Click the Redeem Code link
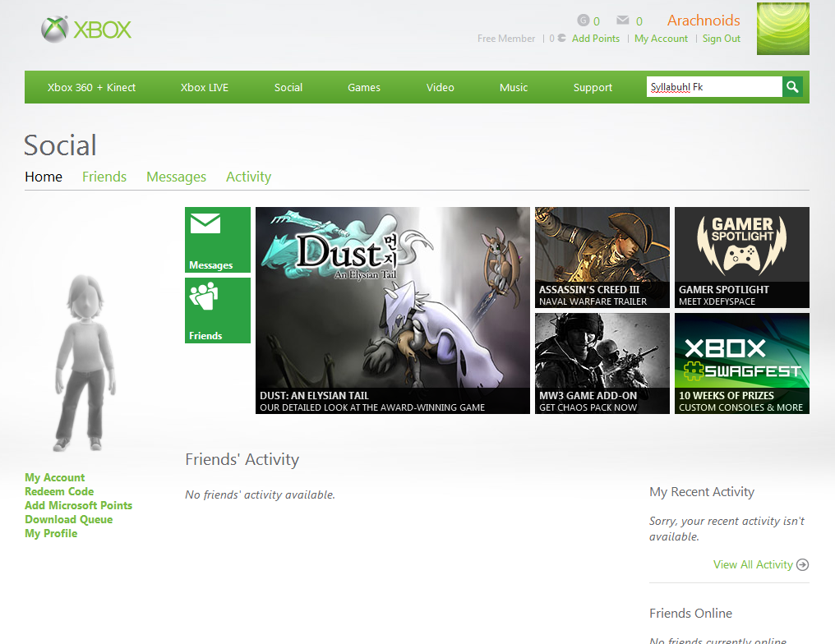This screenshot has width=835, height=644. pyautogui.click(x=59, y=491)
